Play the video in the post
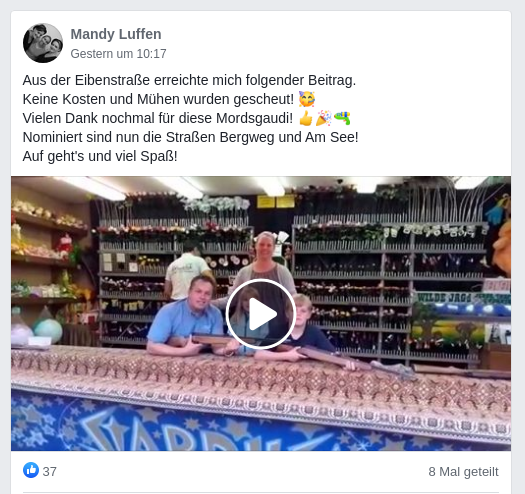 (260, 314)
